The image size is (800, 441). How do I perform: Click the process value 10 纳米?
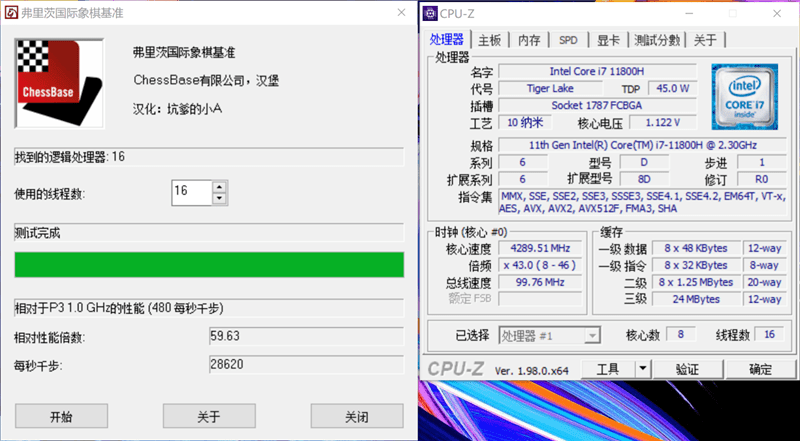pyautogui.click(x=524, y=122)
